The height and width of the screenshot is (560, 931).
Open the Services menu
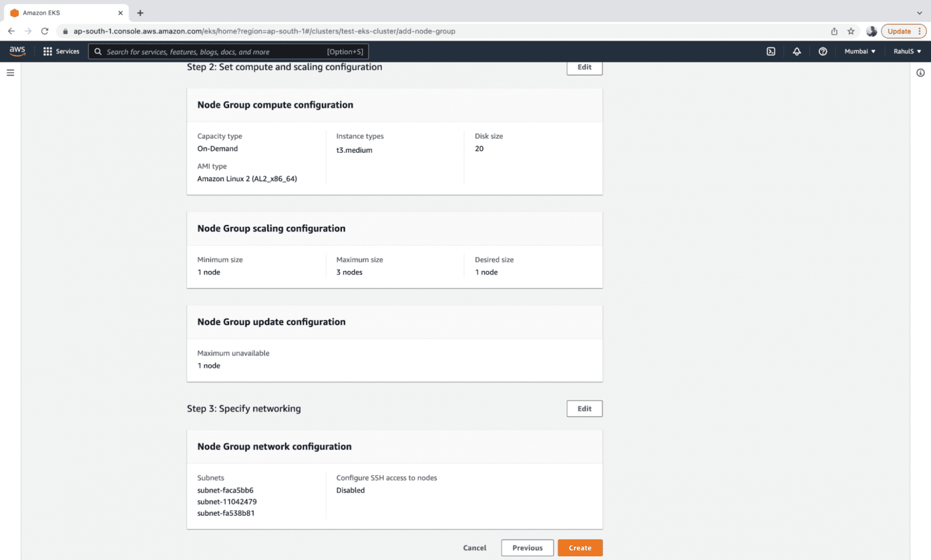pyautogui.click(x=67, y=52)
